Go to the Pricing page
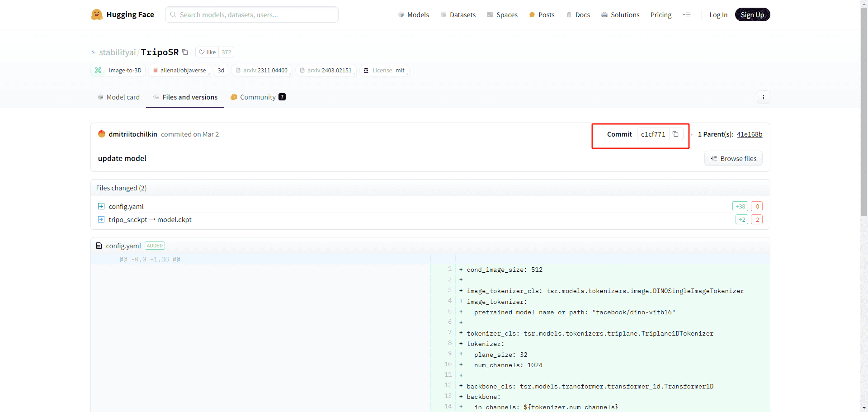The height and width of the screenshot is (412, 868). pyautogui.click(x=661, y=15)
